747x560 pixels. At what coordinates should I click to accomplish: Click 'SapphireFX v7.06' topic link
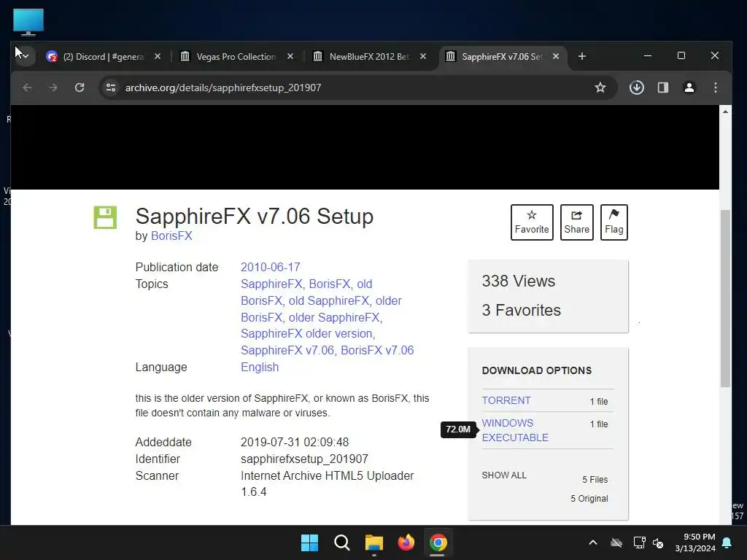(x=287, y=350)
